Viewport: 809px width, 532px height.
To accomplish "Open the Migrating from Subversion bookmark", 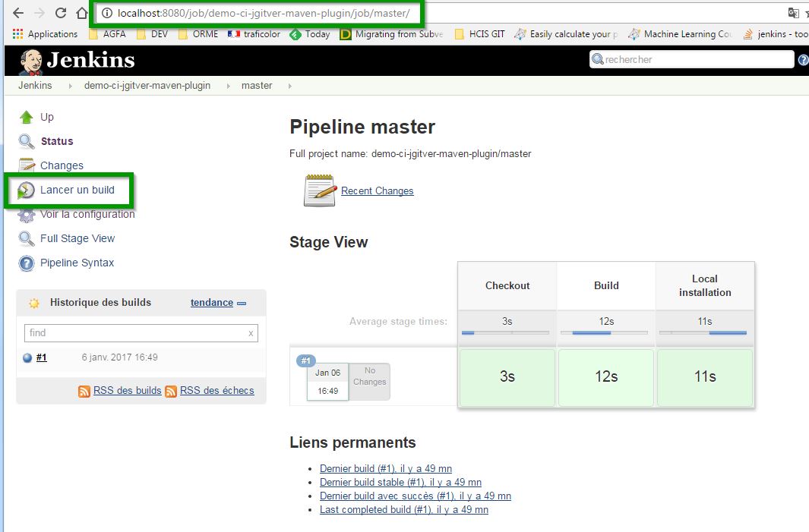I will pyautogui.click(x=391, y=34).
